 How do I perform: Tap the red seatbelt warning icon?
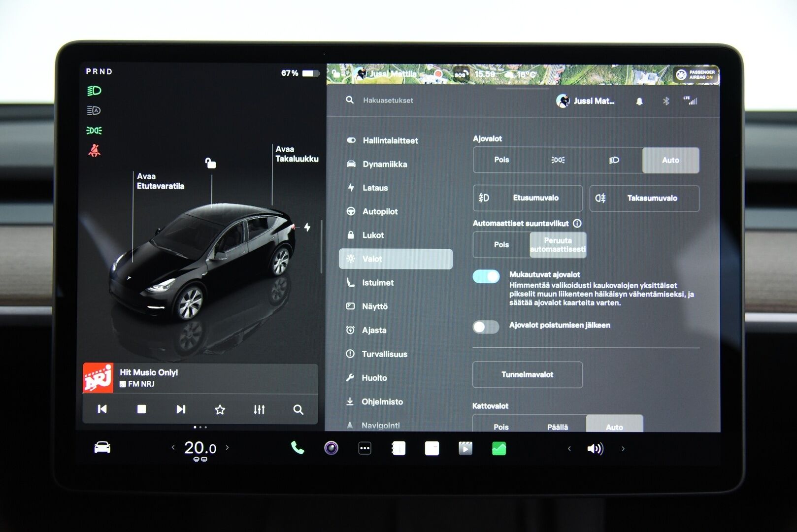[94, 150]
